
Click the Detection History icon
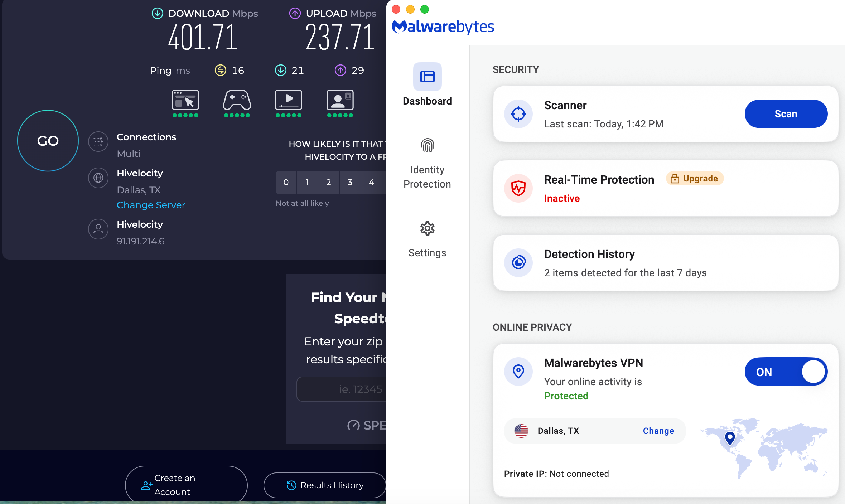pyautogui.click(x=518, y=262)
